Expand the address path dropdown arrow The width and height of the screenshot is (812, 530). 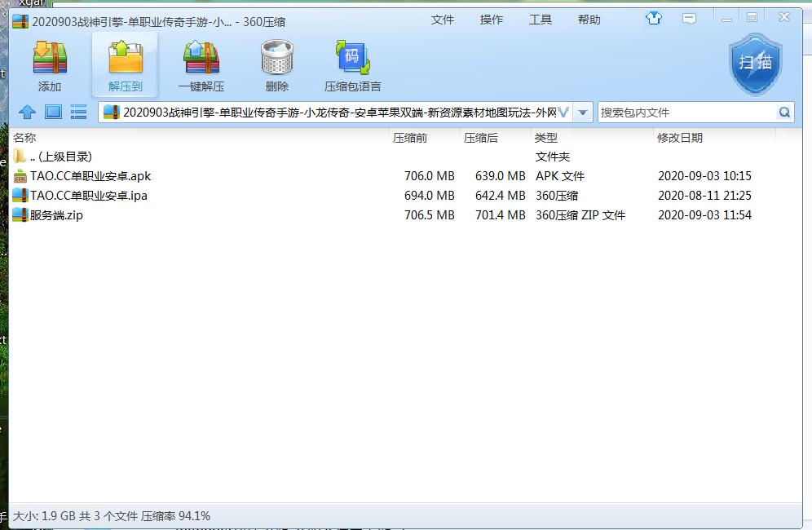[x=582, y=113]
